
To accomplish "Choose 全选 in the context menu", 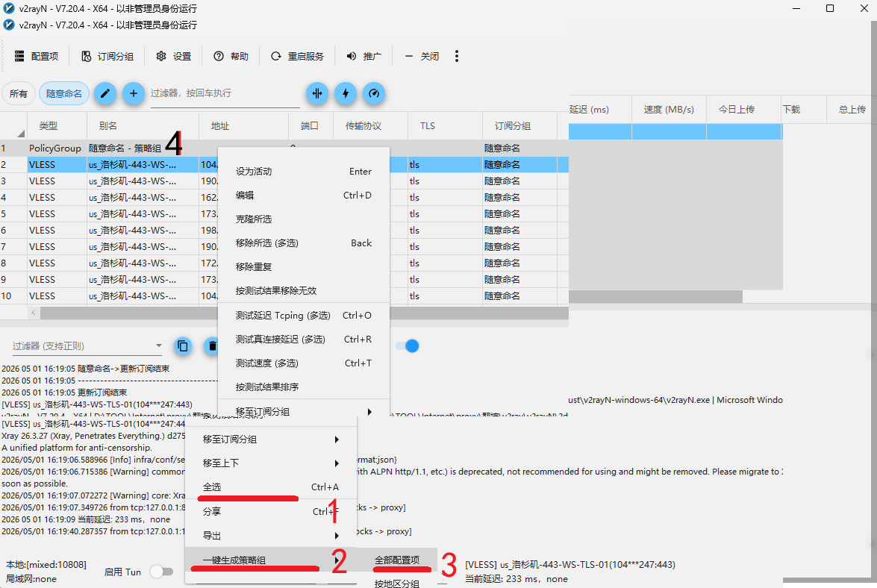I will [x=271, y=487].
